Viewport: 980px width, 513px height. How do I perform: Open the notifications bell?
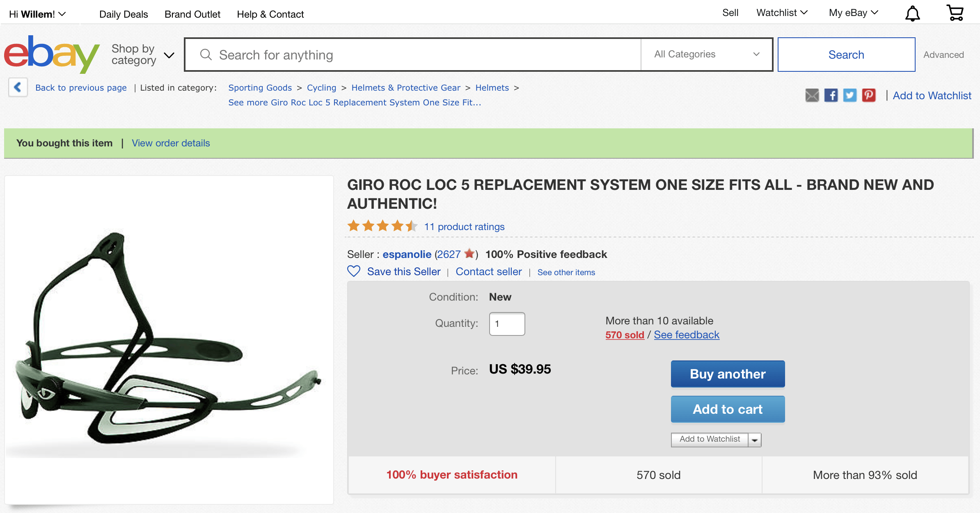point(912,14)
